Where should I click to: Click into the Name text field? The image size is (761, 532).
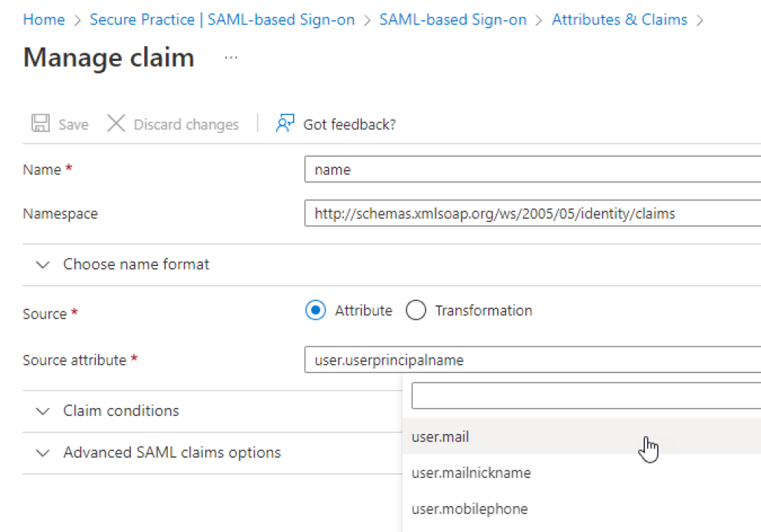[532, 169]
